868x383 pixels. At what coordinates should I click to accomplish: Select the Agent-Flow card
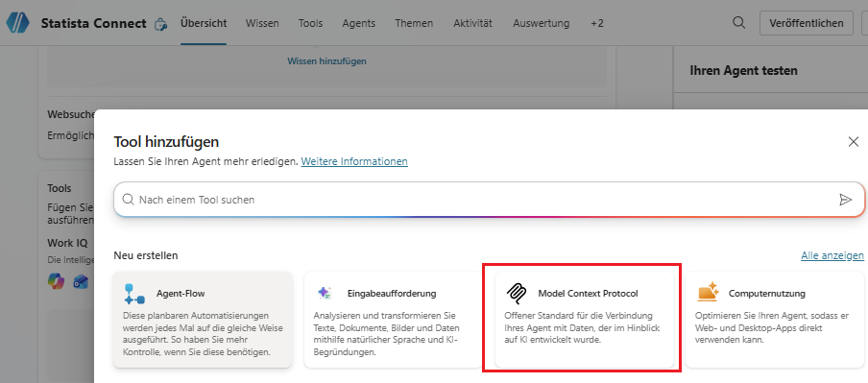click(x=203, y=320)
